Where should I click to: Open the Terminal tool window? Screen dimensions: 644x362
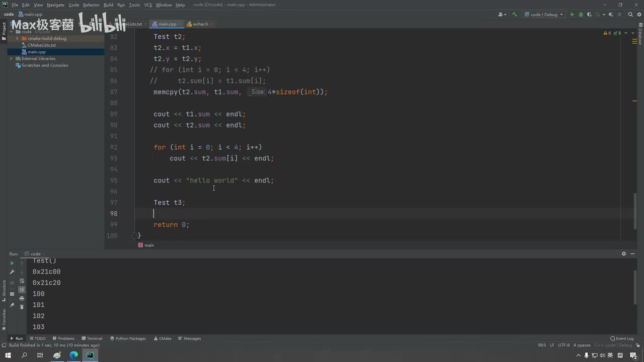(x=92, y=338)
